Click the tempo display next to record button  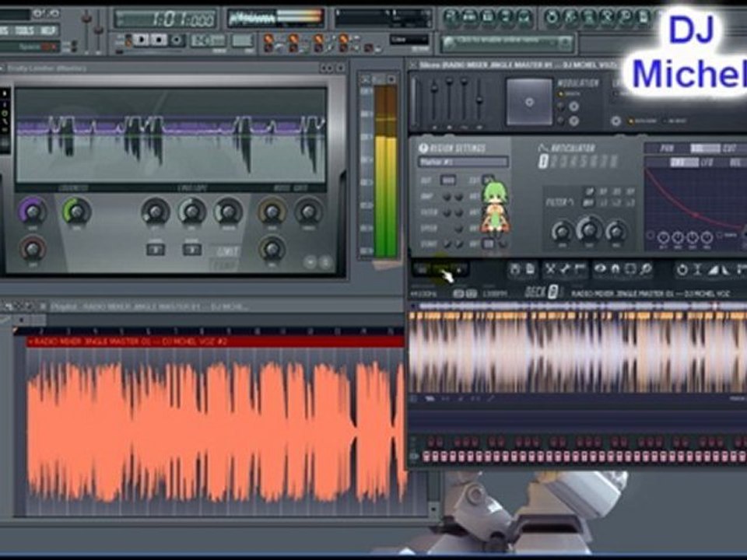[209, 40]
